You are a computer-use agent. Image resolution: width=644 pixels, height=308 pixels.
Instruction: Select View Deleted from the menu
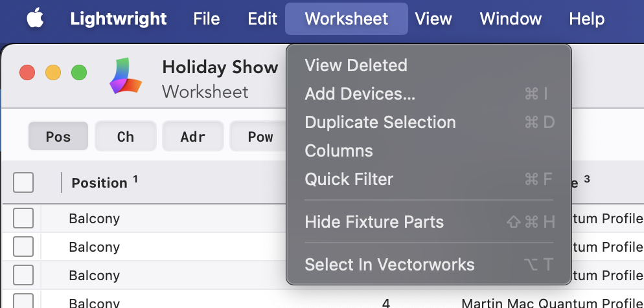pos(356,65)
